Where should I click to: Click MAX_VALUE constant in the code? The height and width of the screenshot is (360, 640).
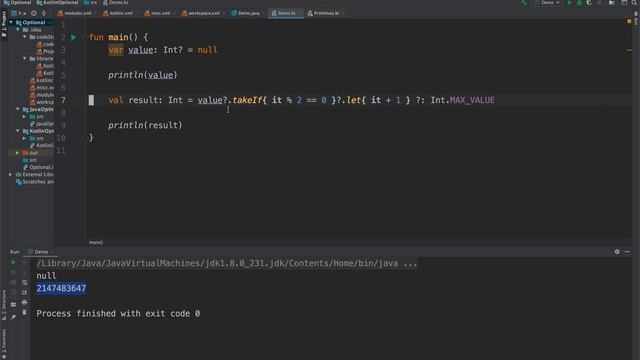click(x=472, y=100)
